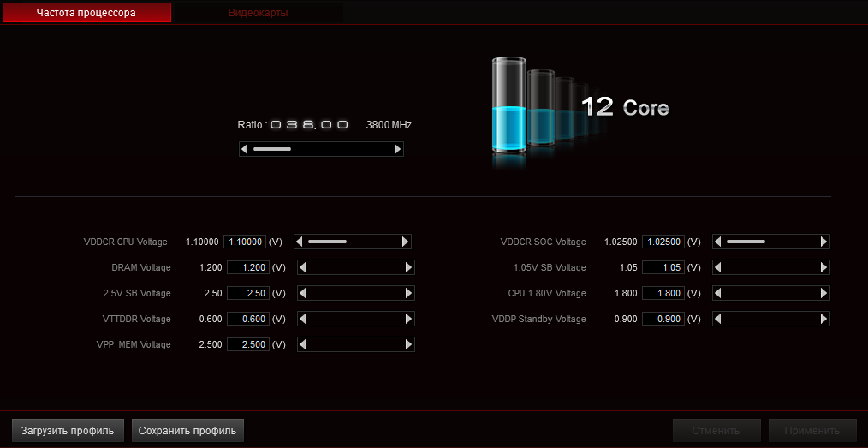Decrease CPU 1.80V Voltage left arrow
The width and height of the screenshot is (868, 448).
[x=718, y=293]
